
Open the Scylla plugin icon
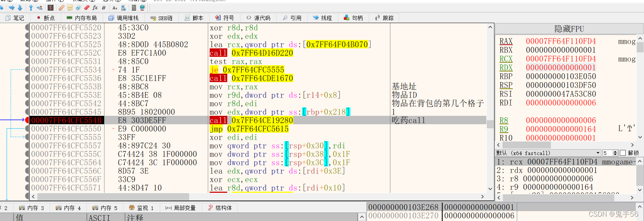click(51, 7)
